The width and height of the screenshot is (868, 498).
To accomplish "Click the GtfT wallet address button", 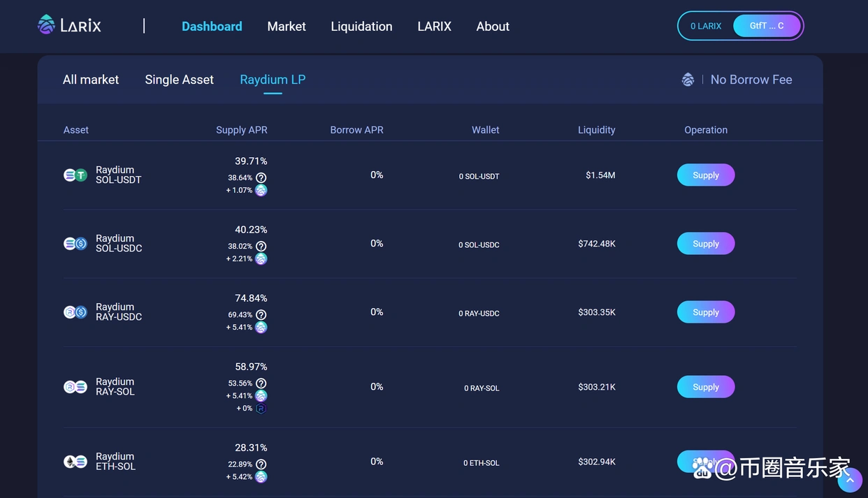I will coord(766,26).
